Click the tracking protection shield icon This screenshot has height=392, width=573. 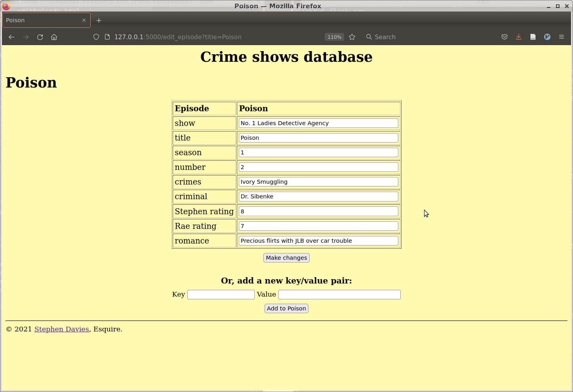point(96,37)
